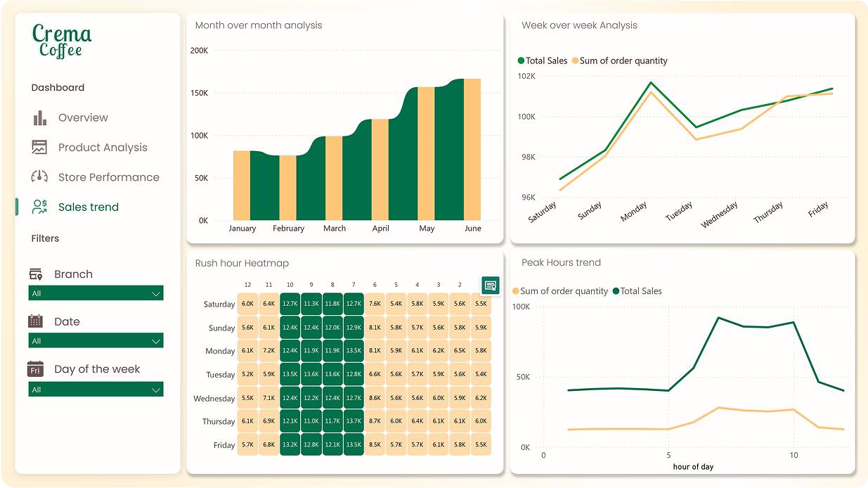Click the Day of the week Fri icon

click(35, 369)
